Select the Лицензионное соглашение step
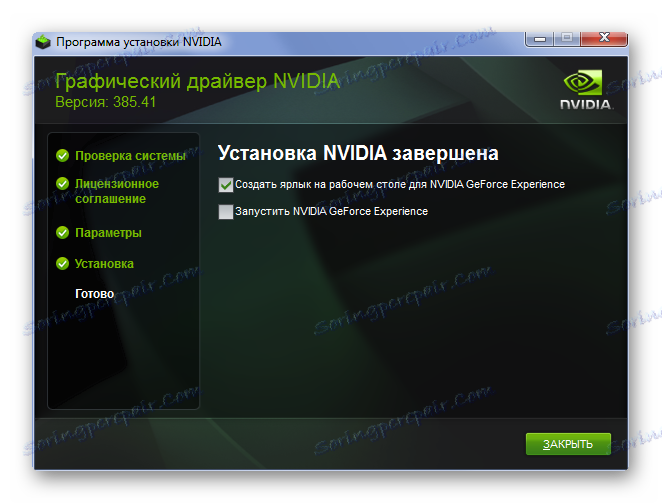662x504 pixels. tap(117, 191)
